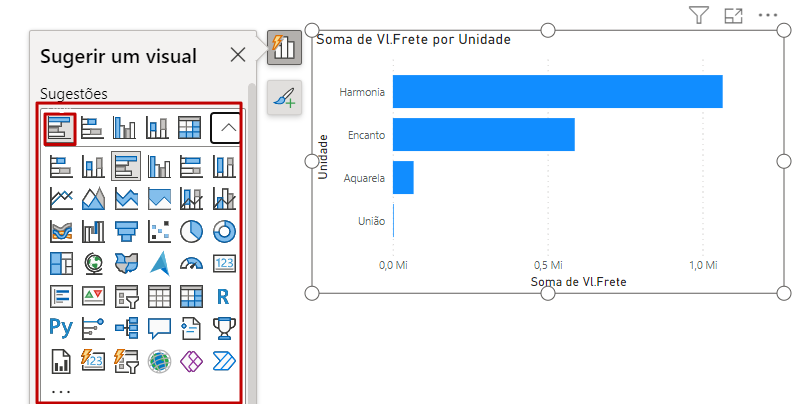Choose the Gauge visual
The height and width of the screenshot is (404, 796).
coord(191,264)
